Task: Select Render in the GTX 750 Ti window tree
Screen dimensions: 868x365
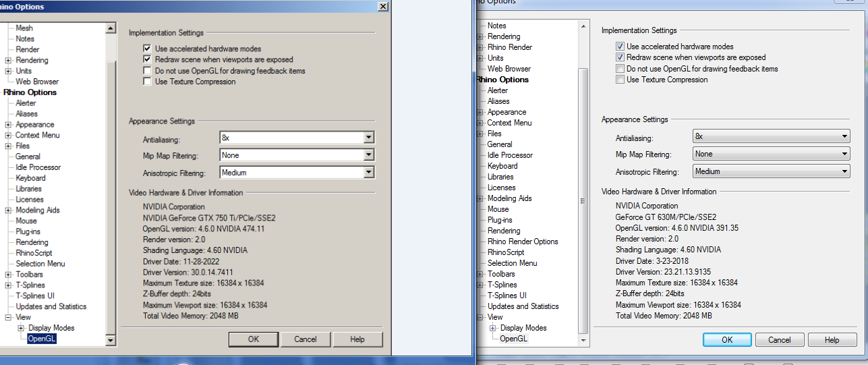Action: (x=28, y=49)
